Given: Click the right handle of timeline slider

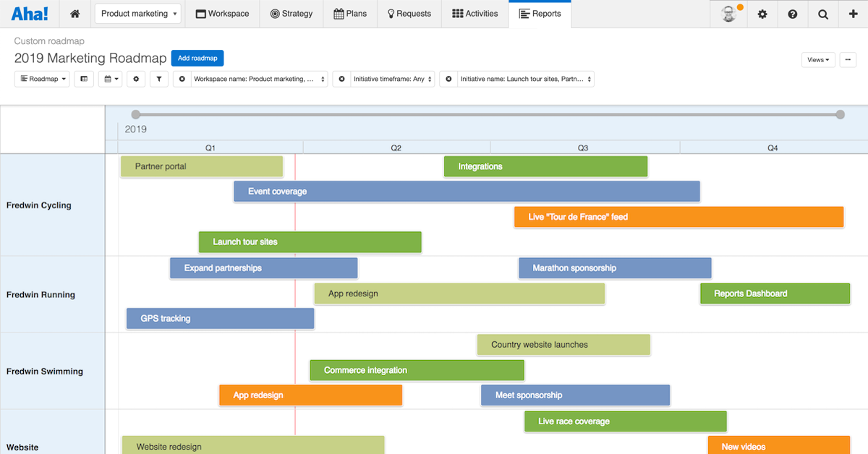Looking at the screenshot, I should click(840, 114).
